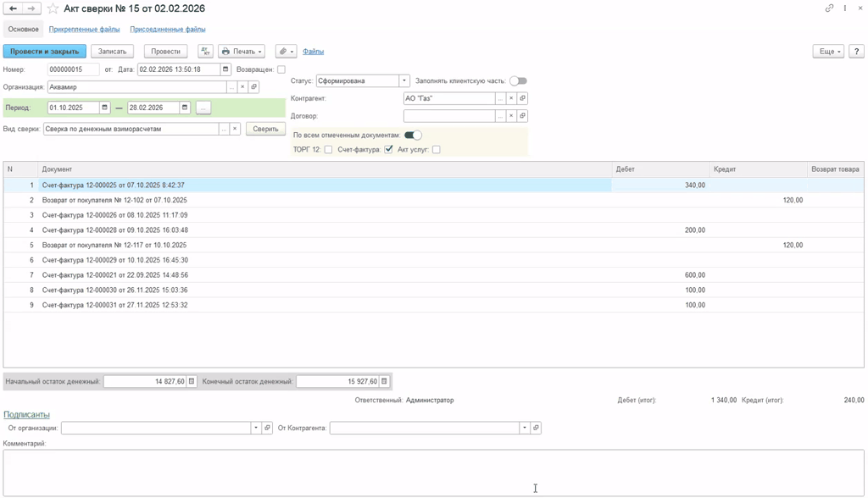Add document to favorites with star icon
The width and height of the screenshot is (868, 498).
tap(53, 8)
